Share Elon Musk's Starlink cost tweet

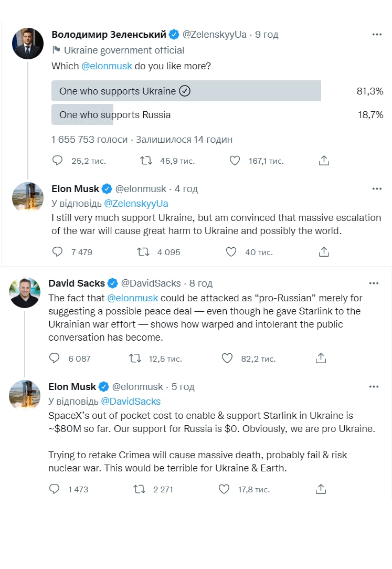click(x=321, y=488)
